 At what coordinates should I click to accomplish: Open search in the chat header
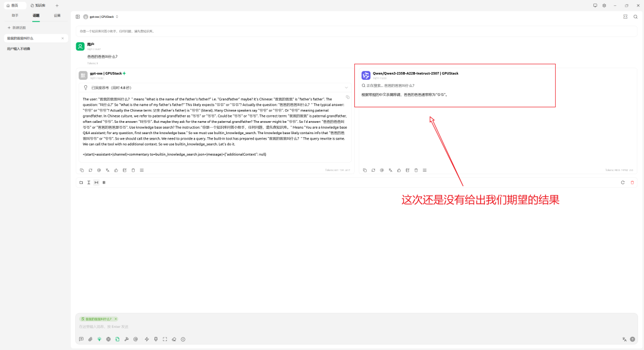(x=634, y=16)
